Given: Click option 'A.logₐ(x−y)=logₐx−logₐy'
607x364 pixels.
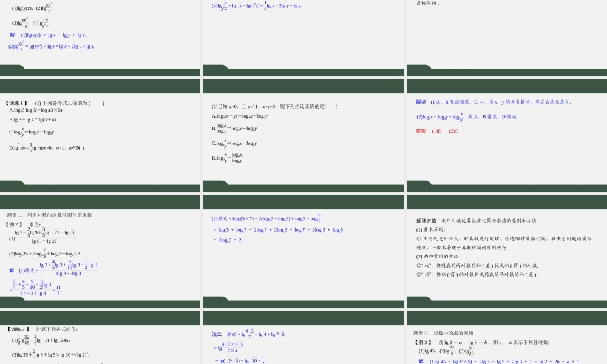Looking at the screenshot, I should click(240, 116).
